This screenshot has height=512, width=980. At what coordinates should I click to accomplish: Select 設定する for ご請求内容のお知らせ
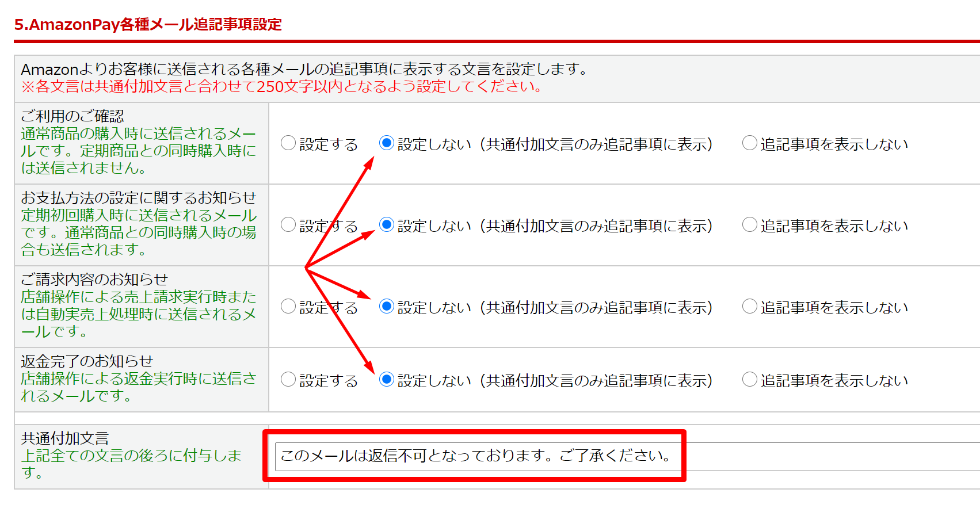[288, 307]
